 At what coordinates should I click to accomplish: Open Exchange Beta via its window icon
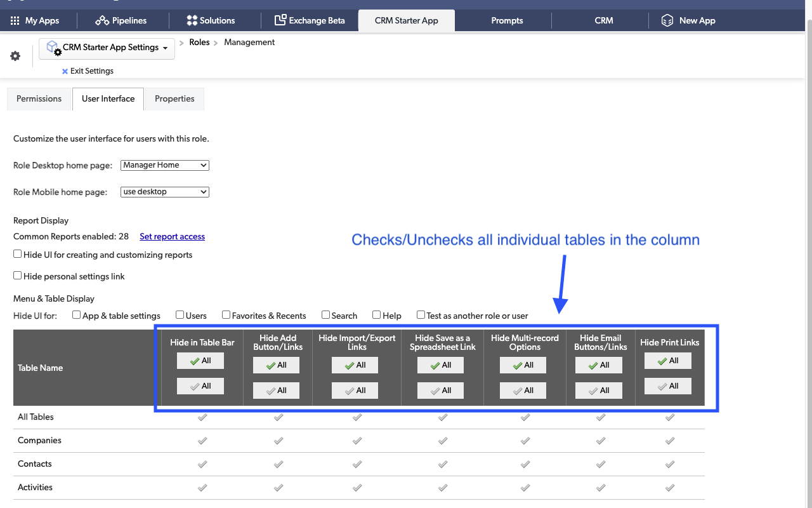(280, 20)
